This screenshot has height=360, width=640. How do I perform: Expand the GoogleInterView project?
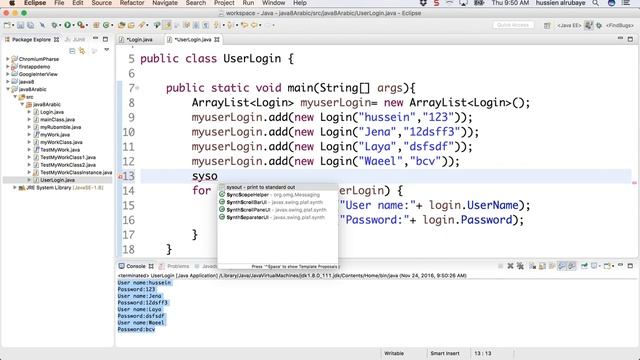point(7,74)
